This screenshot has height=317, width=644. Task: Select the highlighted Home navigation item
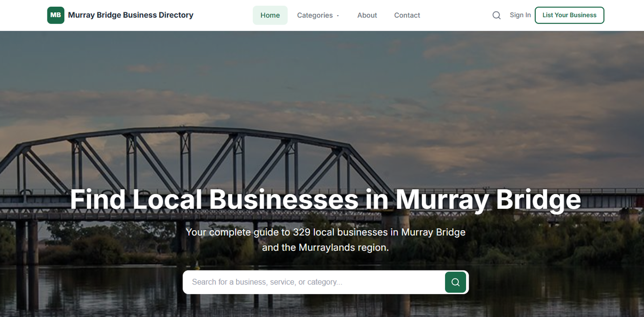(270, 15)
